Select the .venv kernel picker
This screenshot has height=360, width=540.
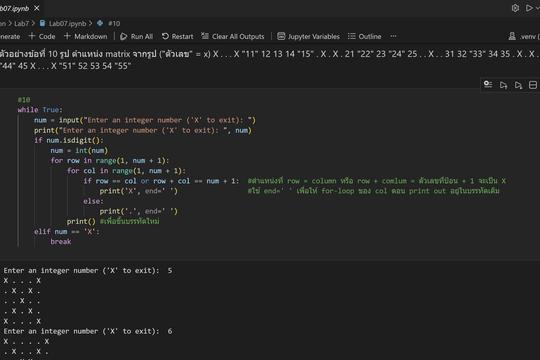click(524, 36)
